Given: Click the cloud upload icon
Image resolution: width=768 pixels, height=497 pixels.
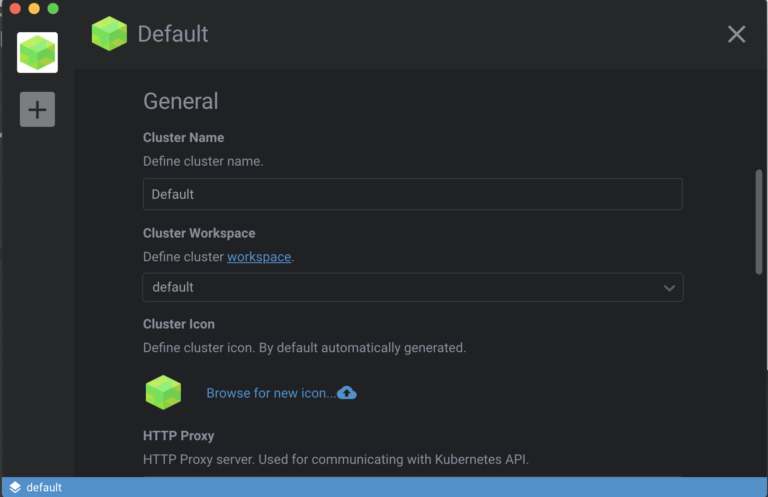Looking at the screenshot, I should (347, 393).
